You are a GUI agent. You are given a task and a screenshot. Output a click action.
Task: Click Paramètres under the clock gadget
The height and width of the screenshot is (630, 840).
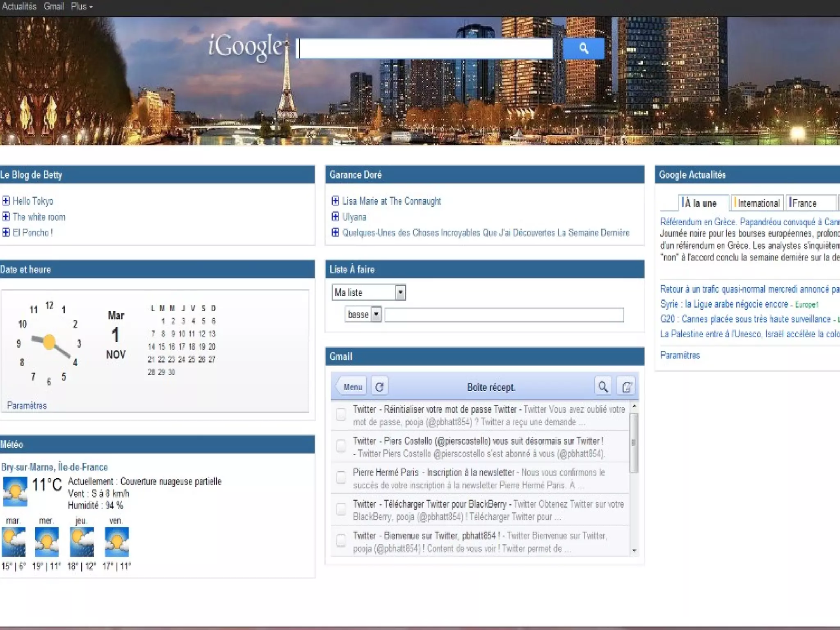[x=27, y=406]
